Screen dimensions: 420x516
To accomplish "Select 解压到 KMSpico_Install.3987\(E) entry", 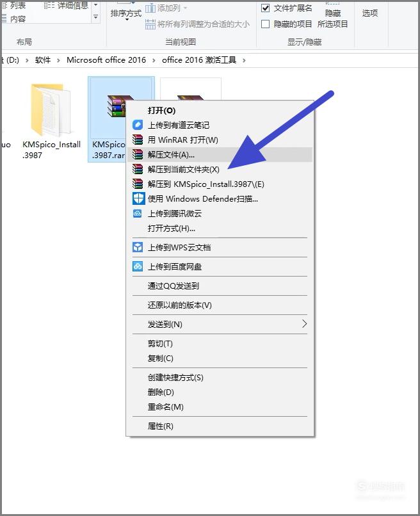I will (x=220, y=184).
